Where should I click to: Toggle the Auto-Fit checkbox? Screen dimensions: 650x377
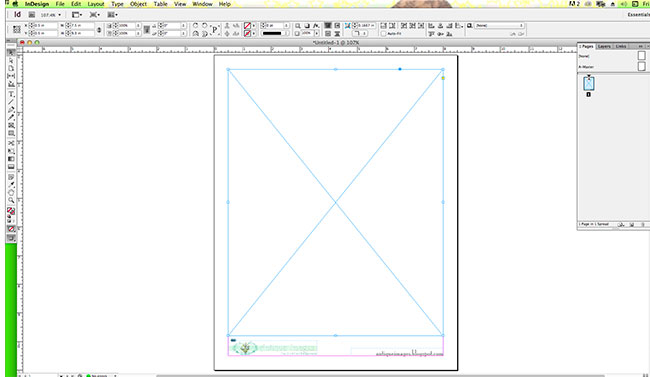point(384,34)
